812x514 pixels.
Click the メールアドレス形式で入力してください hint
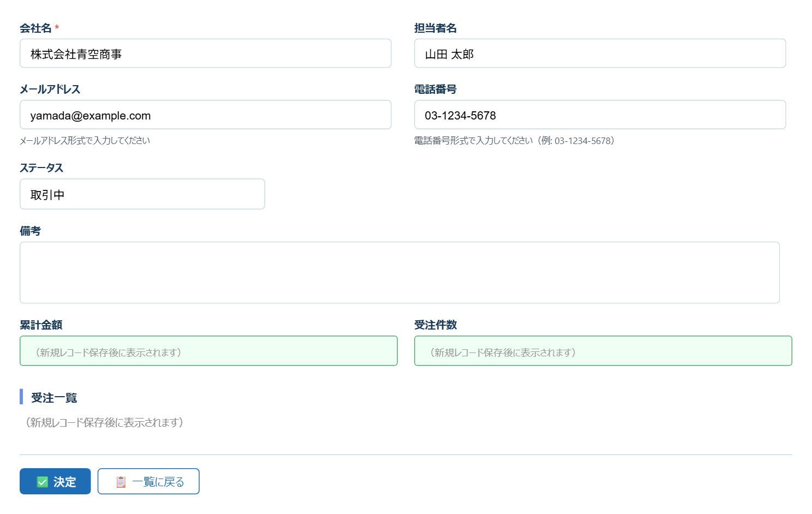coord(85,141)
